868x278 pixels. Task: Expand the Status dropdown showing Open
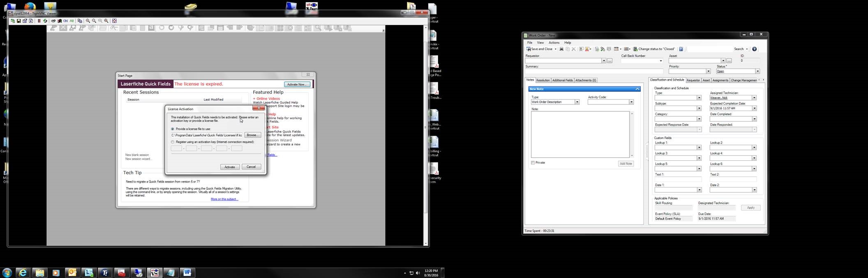coord(757,72)
